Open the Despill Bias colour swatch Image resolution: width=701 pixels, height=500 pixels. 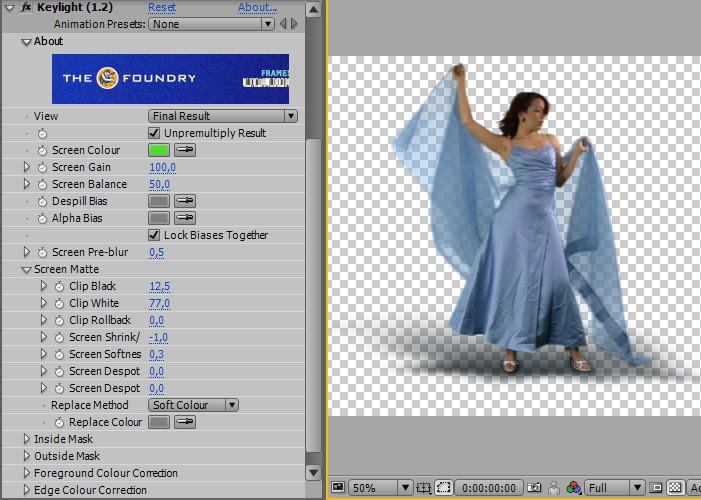click(x=159, y=201)
